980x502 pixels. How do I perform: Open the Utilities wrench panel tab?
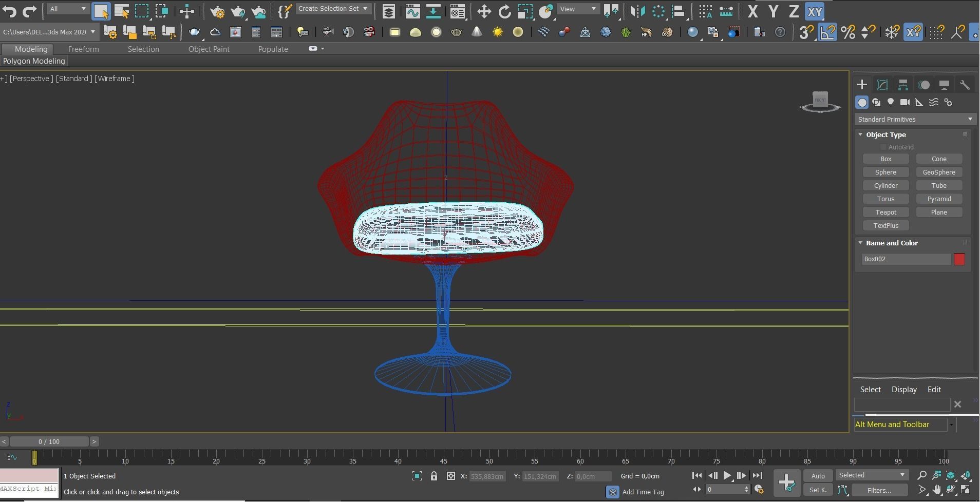(x=965, y=85)
